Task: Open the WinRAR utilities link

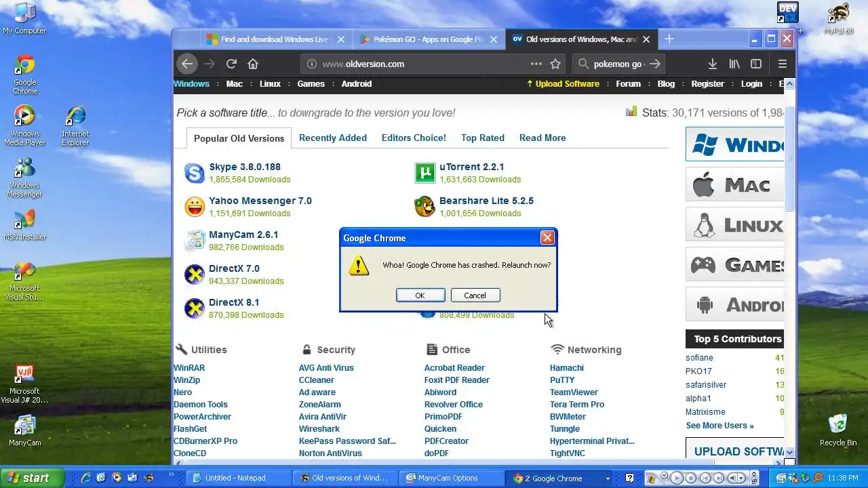Action: [x=189, y=368]
